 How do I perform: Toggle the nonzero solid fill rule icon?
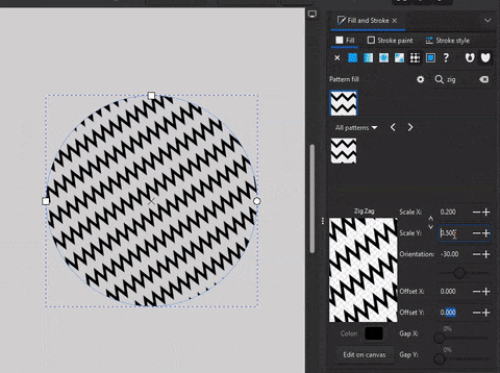pyautogui.click(x=485, y=58)
